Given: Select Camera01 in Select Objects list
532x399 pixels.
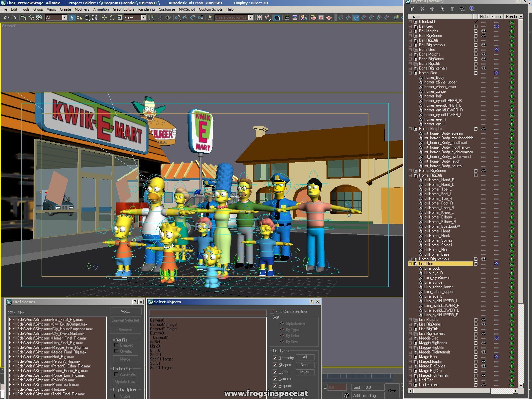Looking at the screenshot, I should (x=158, y=320).
